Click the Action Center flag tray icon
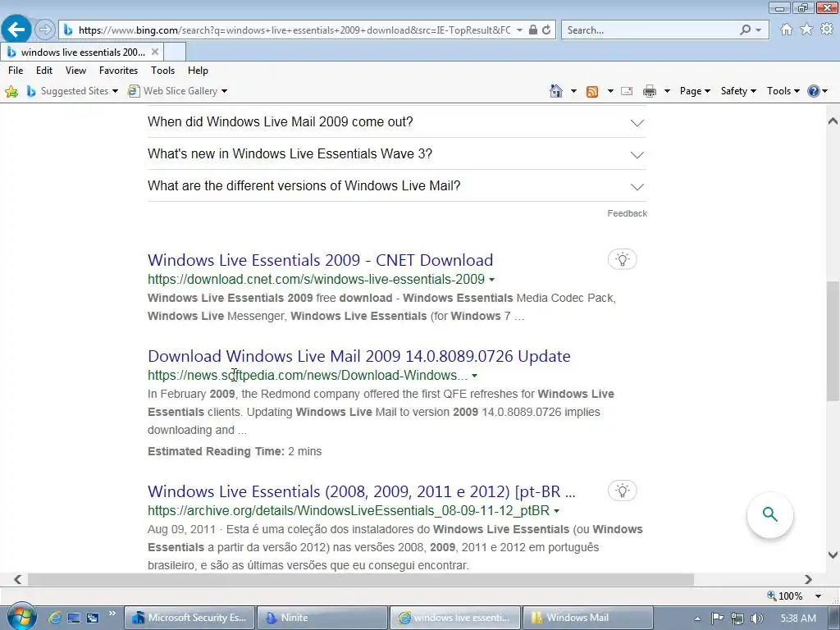This screenshot has height=630, width=840. click(717, 619)
